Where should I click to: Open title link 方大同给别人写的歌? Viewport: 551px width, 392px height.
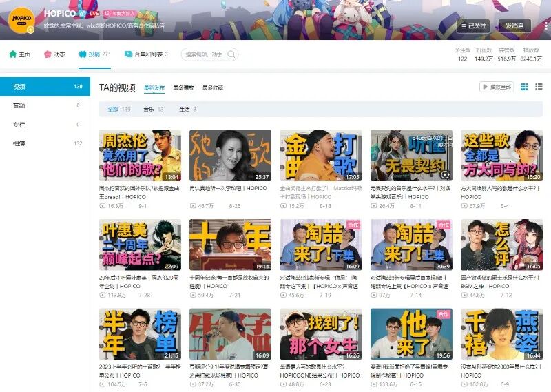pos(501,193)
